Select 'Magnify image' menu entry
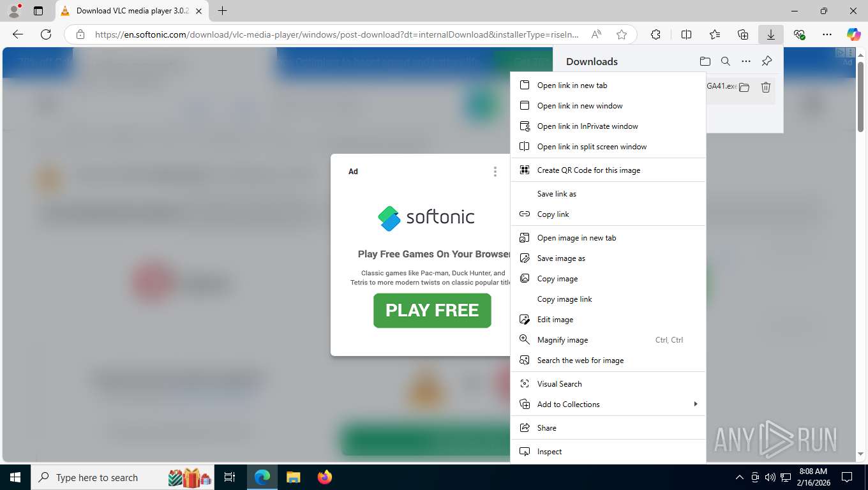The image size is (868, 490). pyautogui.click(x=608, y=340)
